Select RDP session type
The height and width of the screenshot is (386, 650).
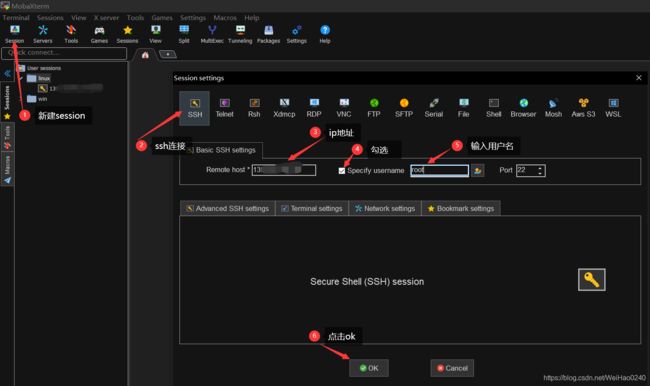click(x=314, y=108)
